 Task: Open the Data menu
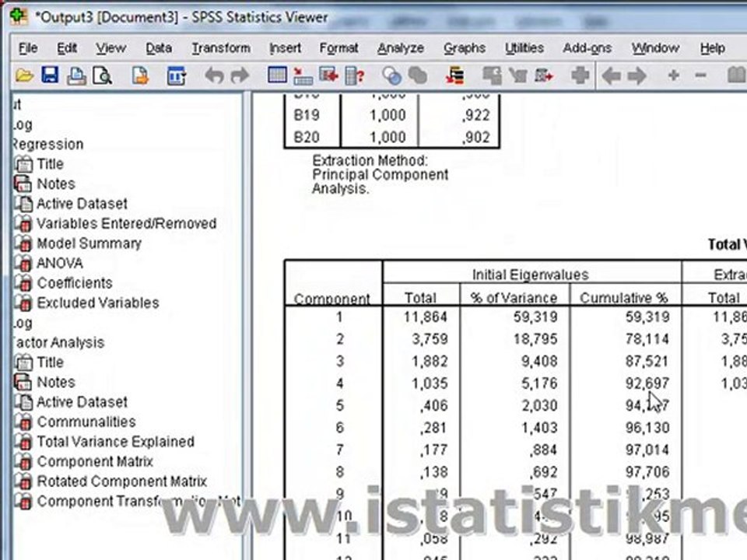pyautogui.click(x=159, y=48)
